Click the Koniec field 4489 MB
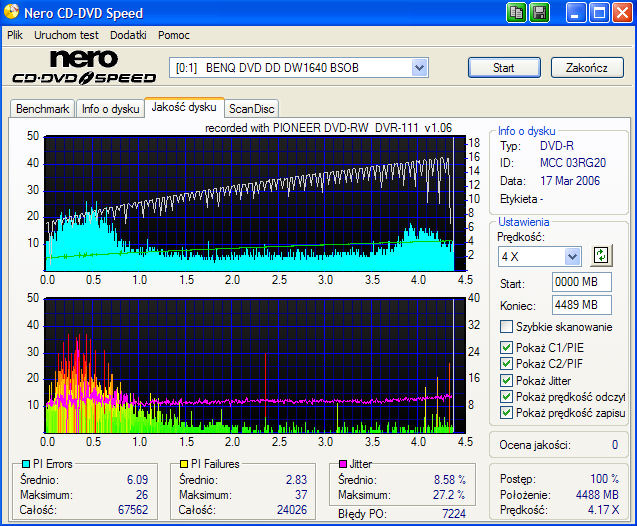 point(581,305)
